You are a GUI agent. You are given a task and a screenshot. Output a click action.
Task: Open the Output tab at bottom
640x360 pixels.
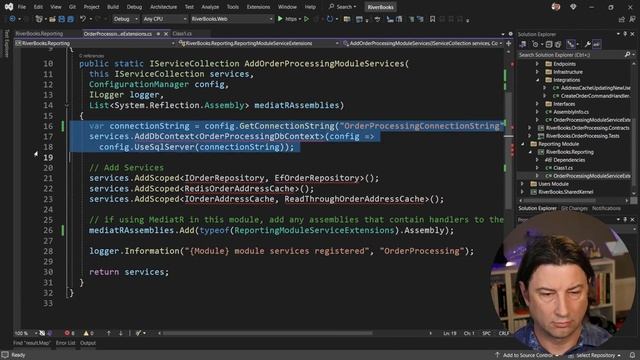point(88,343)
